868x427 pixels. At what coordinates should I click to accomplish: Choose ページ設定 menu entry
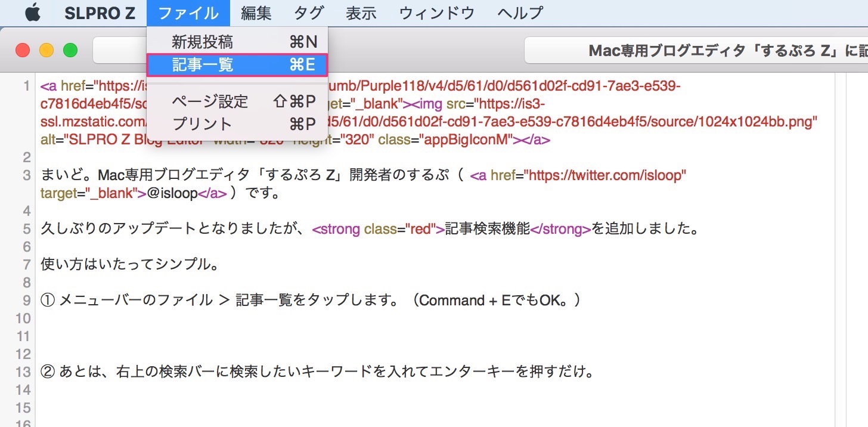pyautogui.click(x=237, y=101)
